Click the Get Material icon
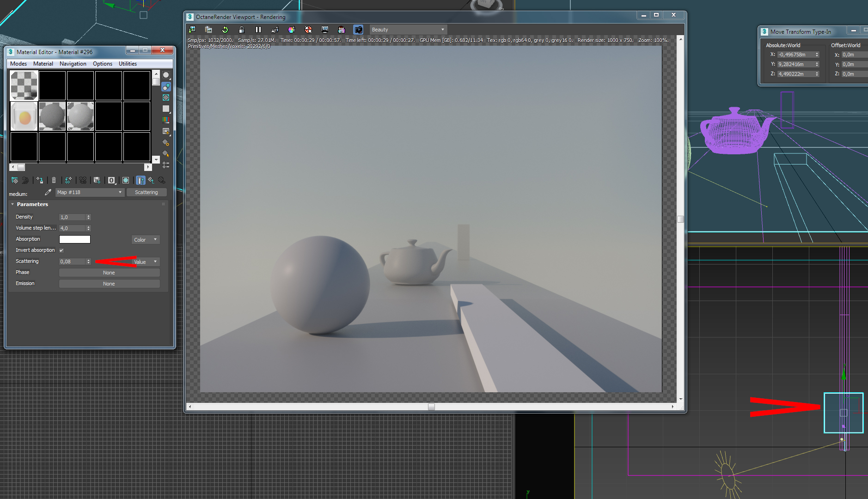The height and width of the screenshot is (499, 868). pos(15,180)
